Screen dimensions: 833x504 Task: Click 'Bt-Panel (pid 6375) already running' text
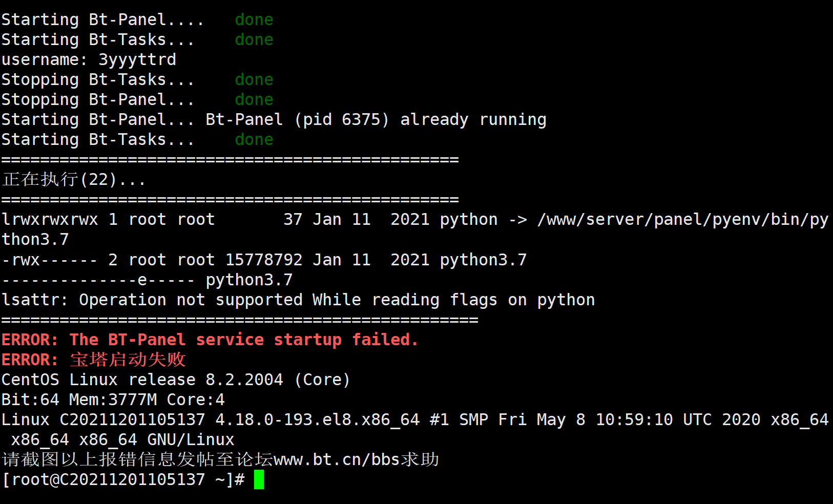pos(376,120)
